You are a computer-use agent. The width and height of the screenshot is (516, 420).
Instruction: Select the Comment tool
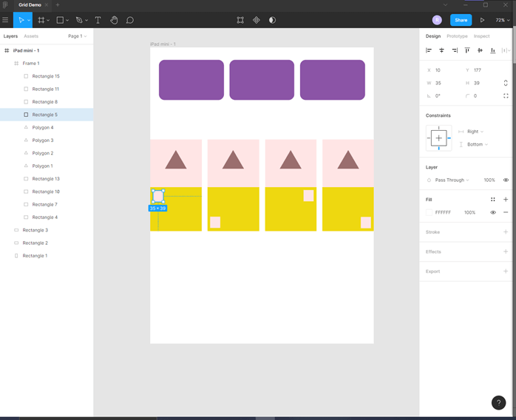tap(130, 20)
